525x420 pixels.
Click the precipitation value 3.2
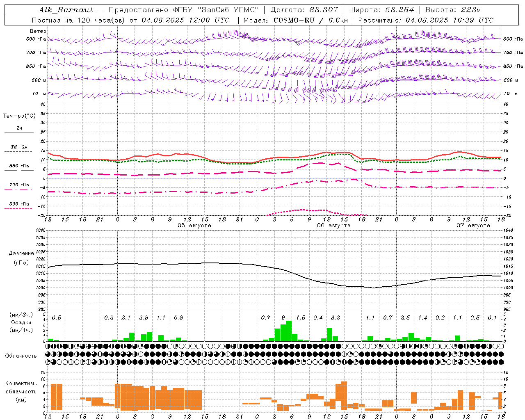tap(336, 317)
